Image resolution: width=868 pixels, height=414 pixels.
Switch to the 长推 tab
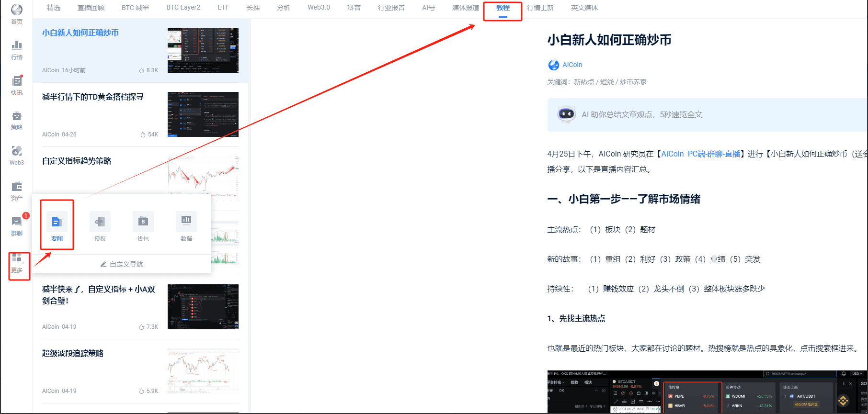click(x=253, y=8)
